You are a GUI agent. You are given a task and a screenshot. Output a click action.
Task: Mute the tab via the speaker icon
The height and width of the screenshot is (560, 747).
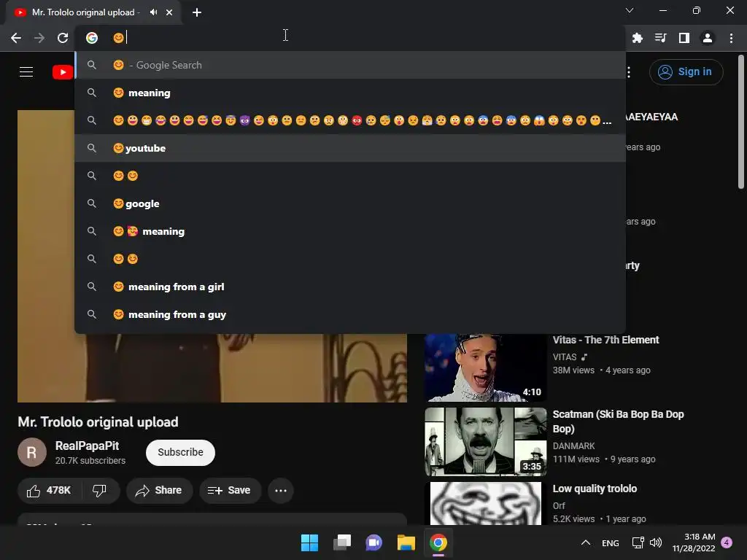point(153,12)
